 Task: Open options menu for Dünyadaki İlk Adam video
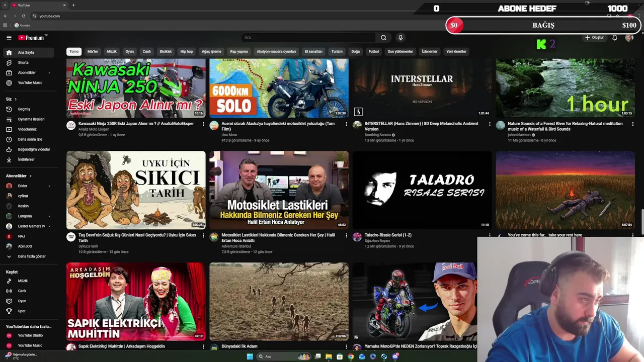pyautogui.click(x=346, y=346)
